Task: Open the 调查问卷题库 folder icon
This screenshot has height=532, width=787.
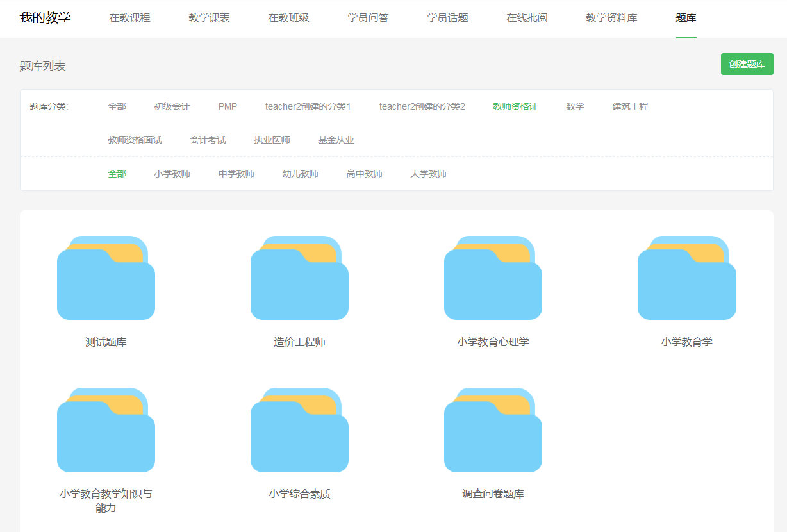Action: click(x=493, y=430)
